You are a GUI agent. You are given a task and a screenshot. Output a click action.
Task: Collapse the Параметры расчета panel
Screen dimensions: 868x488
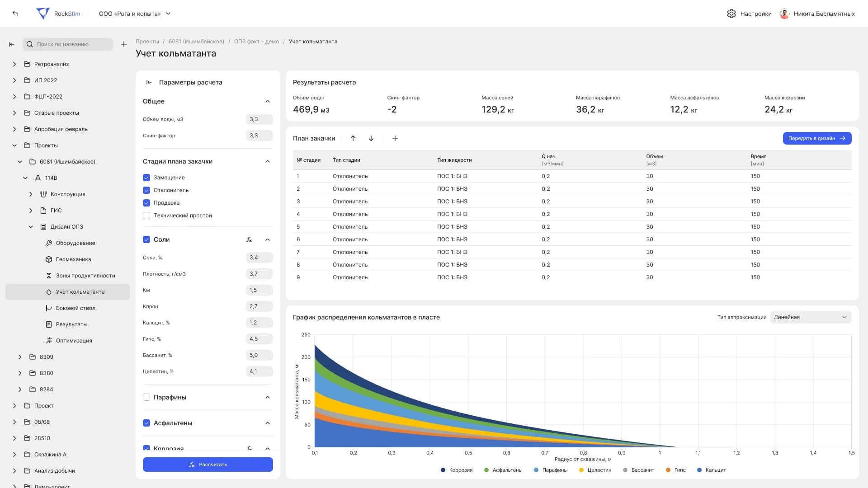point(149,82)
